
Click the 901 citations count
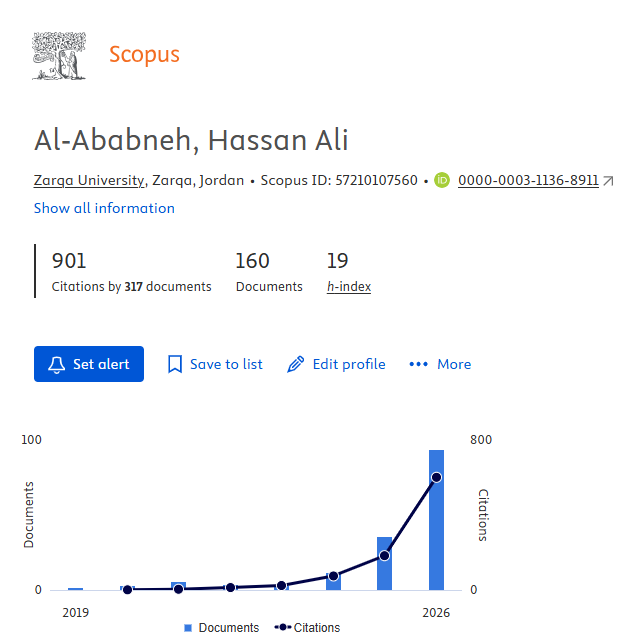[69, 261]
